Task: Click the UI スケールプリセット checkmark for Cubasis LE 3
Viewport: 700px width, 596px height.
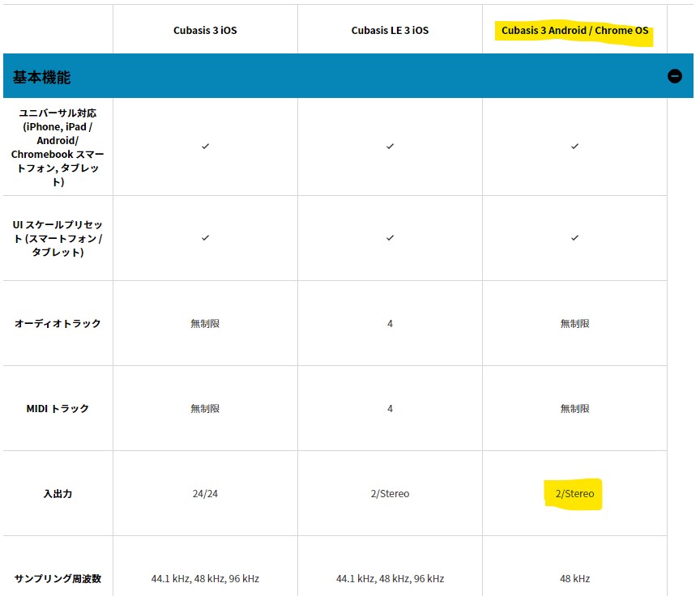Action: pos(391,238)
